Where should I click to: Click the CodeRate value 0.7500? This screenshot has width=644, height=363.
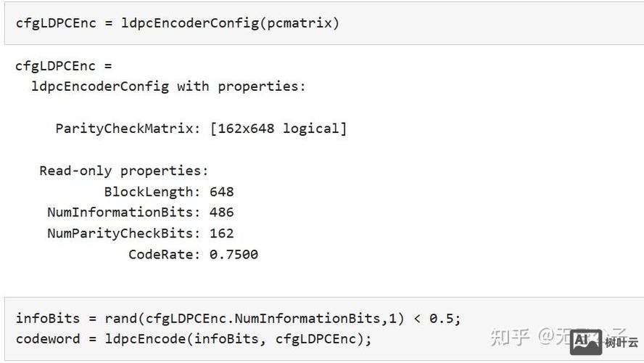pos(234,255)
